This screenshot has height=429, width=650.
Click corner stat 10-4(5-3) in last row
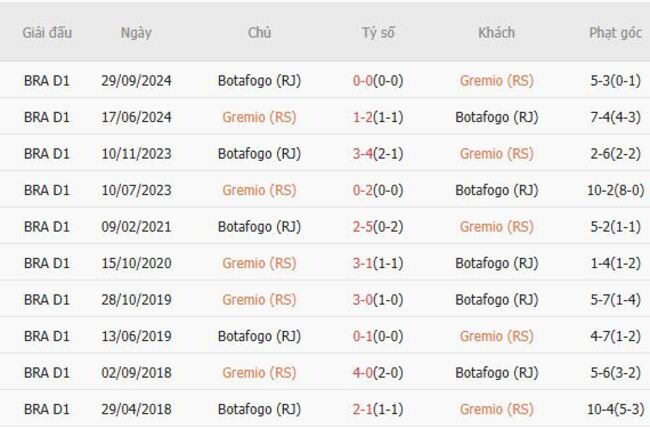(x=615, y=409)
